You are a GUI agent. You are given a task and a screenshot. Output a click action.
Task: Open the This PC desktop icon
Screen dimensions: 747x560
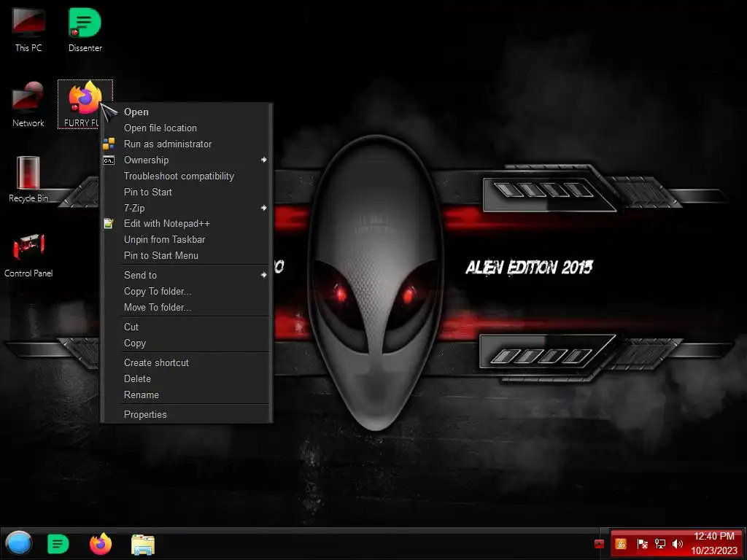(28, 28)
